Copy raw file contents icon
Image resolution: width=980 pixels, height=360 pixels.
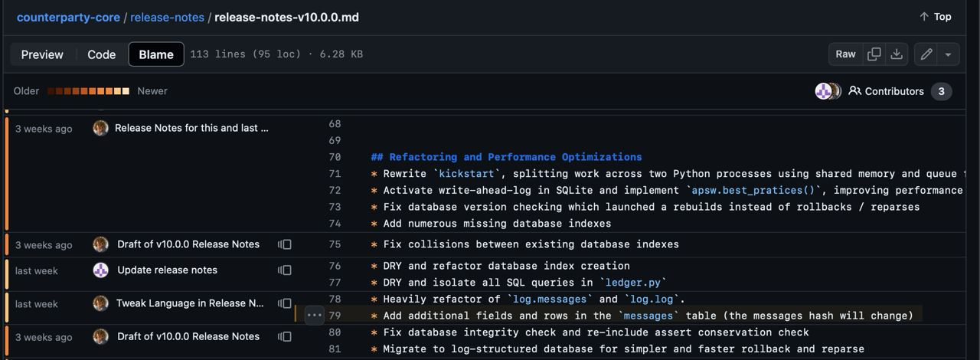click(x=874, y=54)
